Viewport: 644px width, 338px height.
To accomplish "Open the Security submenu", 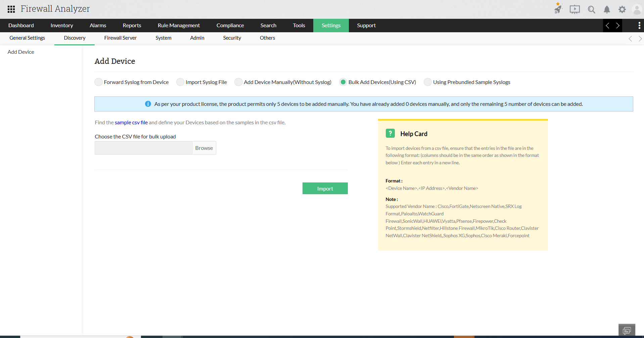I will coord(232,38).
